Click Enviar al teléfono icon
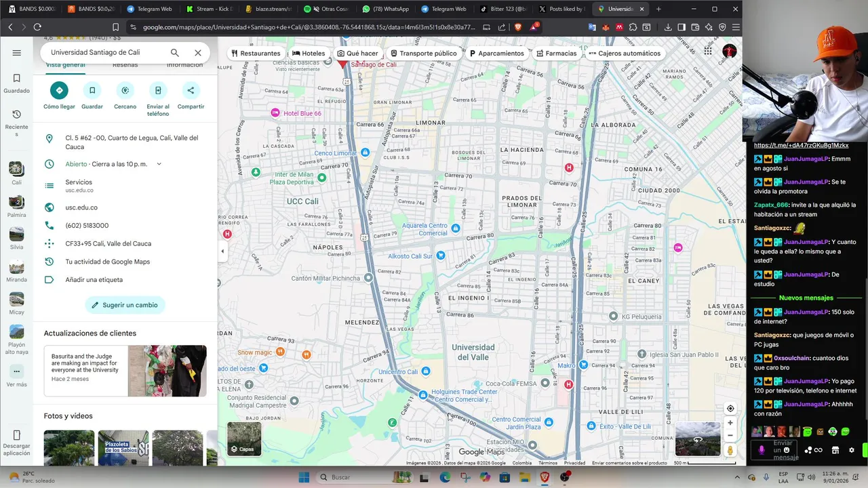Screen dimensions: 868x488 (158, 90)
